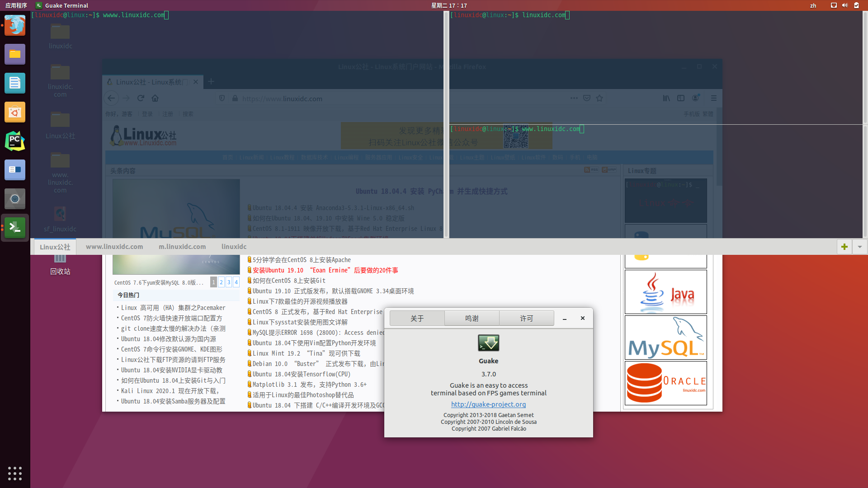The height and width of the screenshot is (488, 868).
Task: Open Ubuntu 18.04安装Tensorflow(CPU) article
Action: tap(302, 374)
